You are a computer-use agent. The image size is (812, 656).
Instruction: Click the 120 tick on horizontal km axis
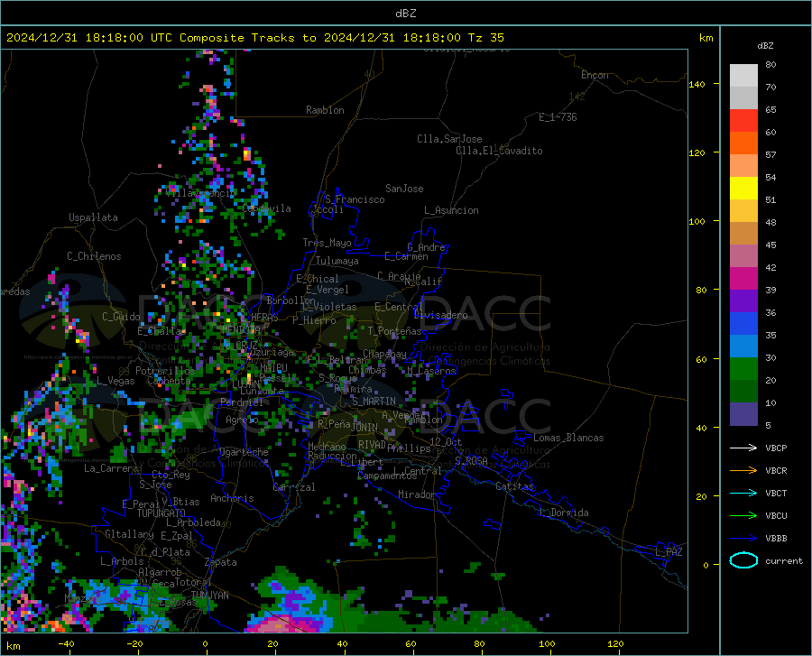click(615, 644)
